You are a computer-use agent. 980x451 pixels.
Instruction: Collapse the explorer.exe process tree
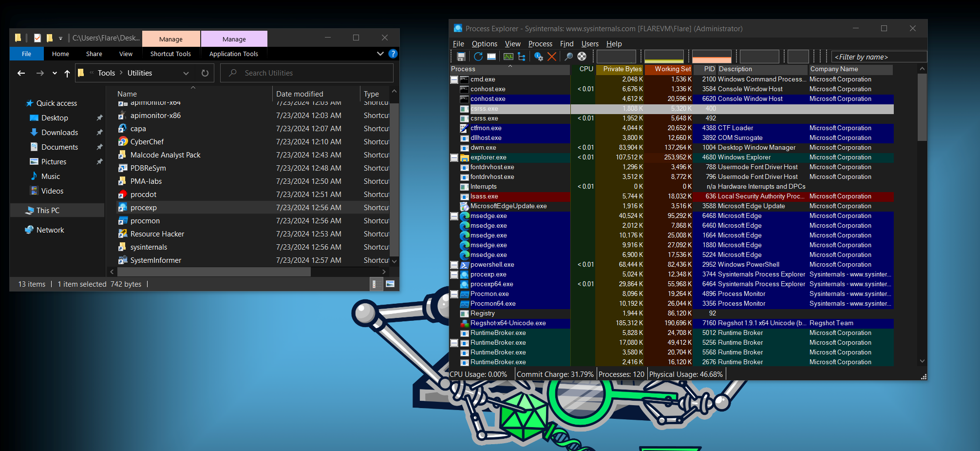[454, 157]
